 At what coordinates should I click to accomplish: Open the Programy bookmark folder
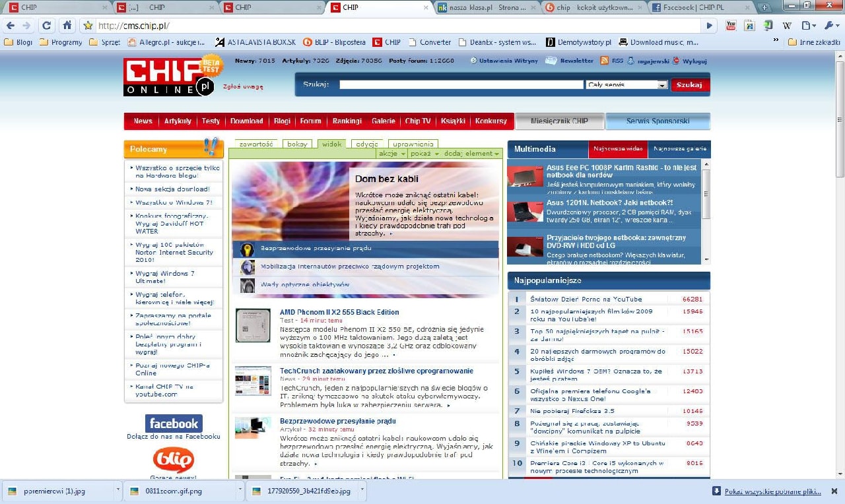tap(61, 42)
